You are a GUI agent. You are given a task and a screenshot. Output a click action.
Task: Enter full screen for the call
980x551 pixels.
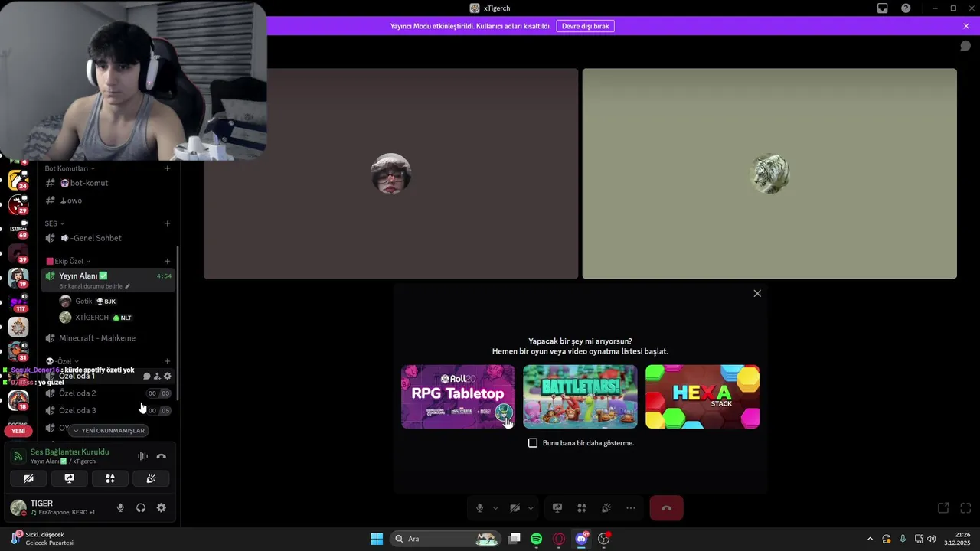pos(965,508)
